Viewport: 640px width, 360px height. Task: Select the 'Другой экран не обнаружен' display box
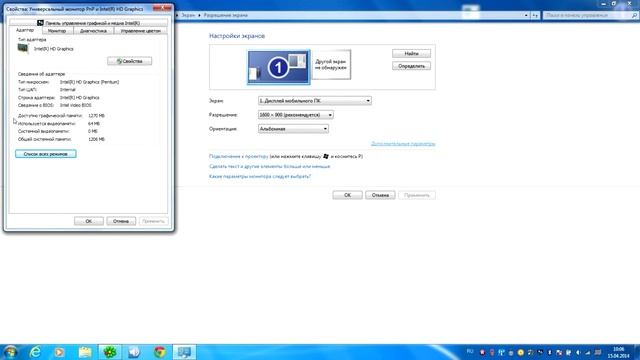[331, 64]
